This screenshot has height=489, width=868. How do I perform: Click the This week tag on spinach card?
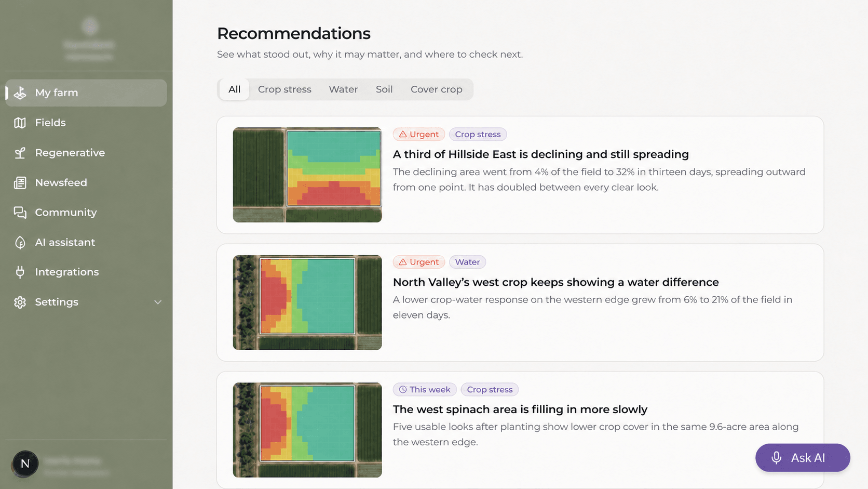pyautogui.click(x=425, y=390)
